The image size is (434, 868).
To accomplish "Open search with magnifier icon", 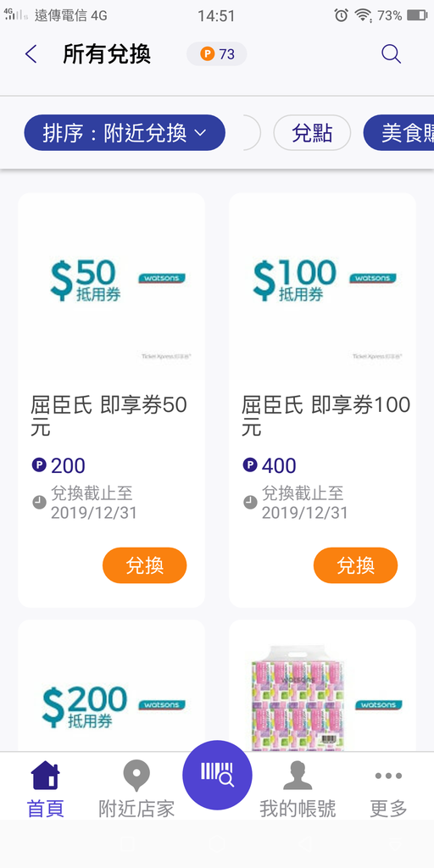I will coord(391,54).
